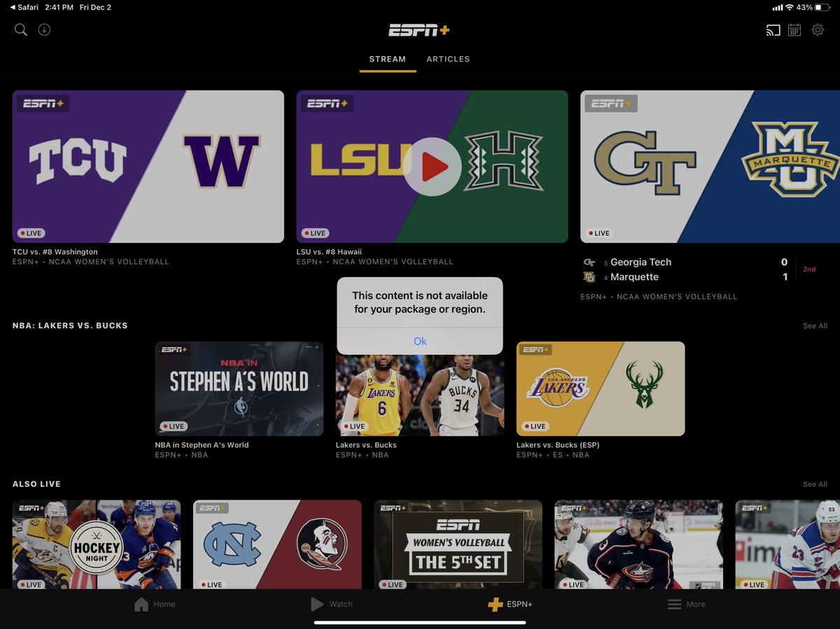
Task: Select the ESPN+ tab in bottom bar
Action: click(510, 605)
